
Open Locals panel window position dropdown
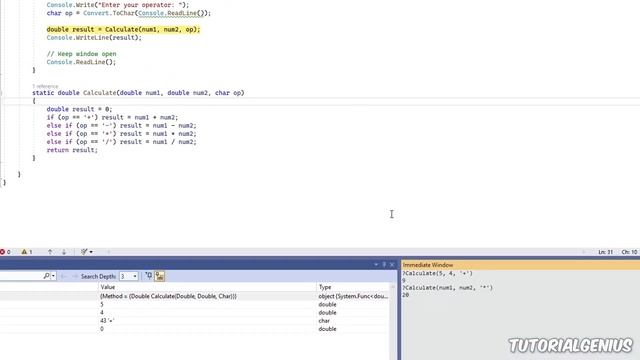tap(376, 264)
